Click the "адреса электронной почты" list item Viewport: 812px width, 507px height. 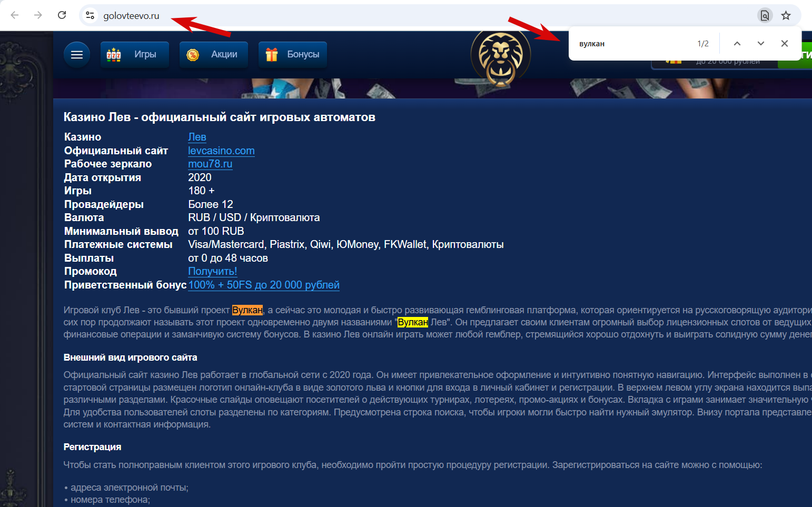pos(129,488)
